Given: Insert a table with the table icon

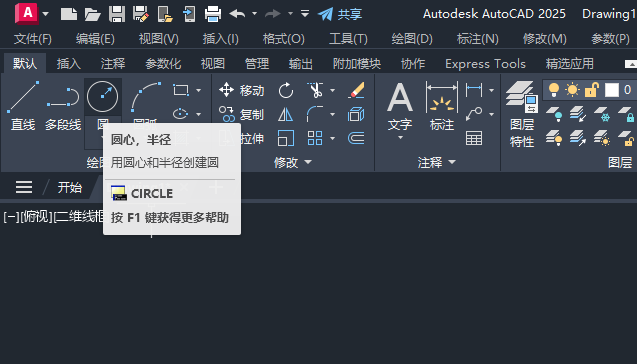Looking at the screenshot, I should tap(474, 139).
